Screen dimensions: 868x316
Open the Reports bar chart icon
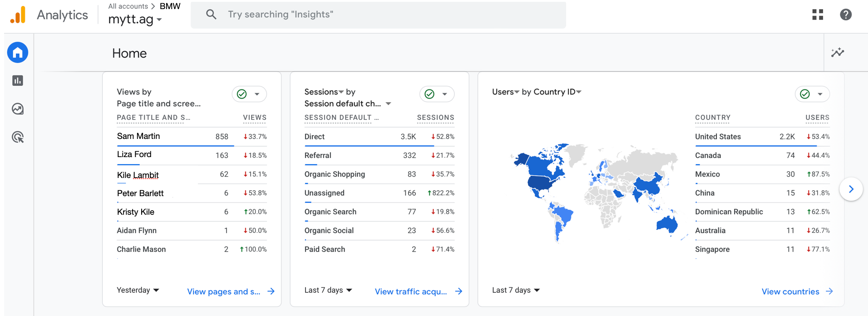tap(18, 81)
